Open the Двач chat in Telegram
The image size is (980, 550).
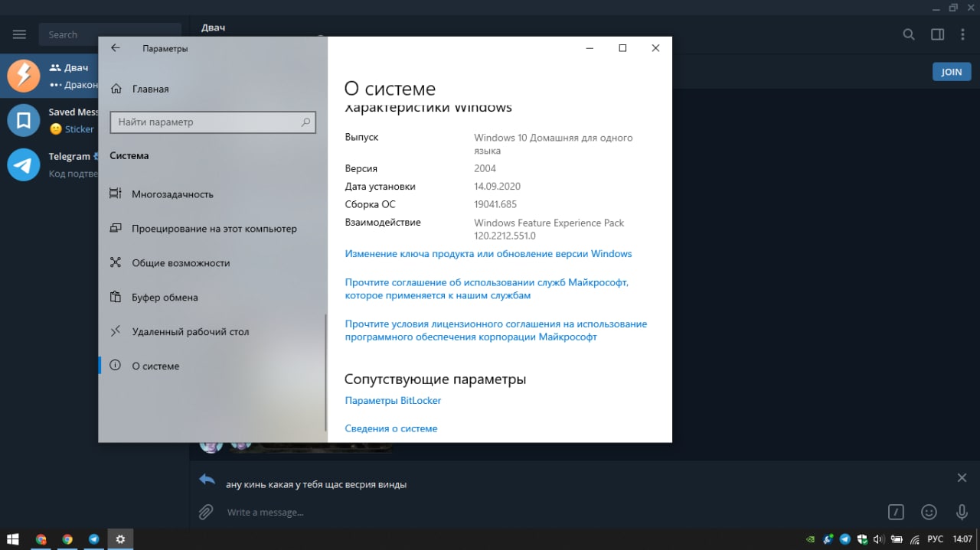click(49, 76)
